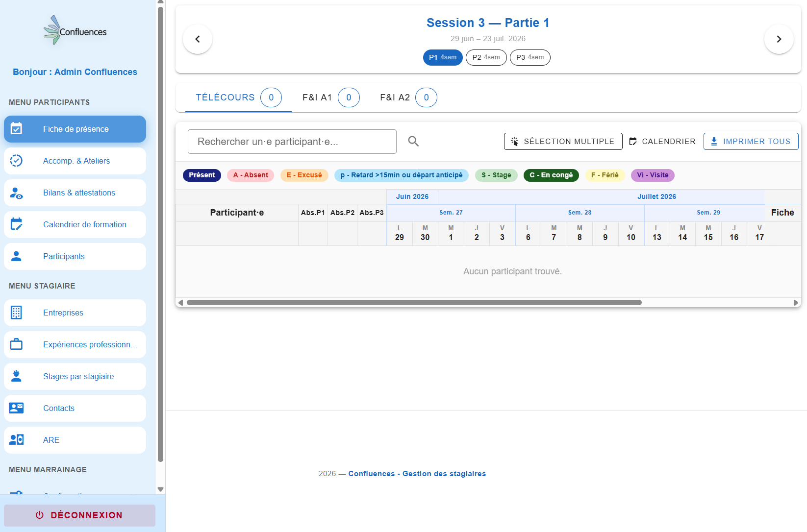Open Entreprises from the sidebar
Image resolution: width=807 pixels, height=532 pixels.
[x=75, y=313]
